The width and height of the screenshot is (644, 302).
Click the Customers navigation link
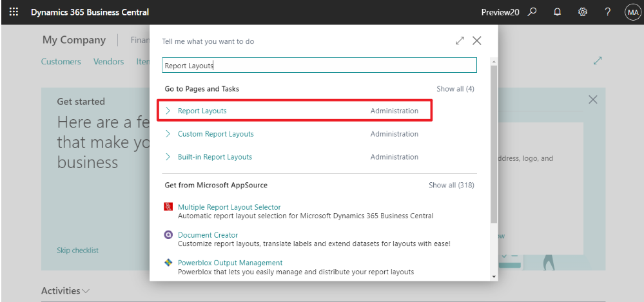pyautogui.click(x=61, y=62)
